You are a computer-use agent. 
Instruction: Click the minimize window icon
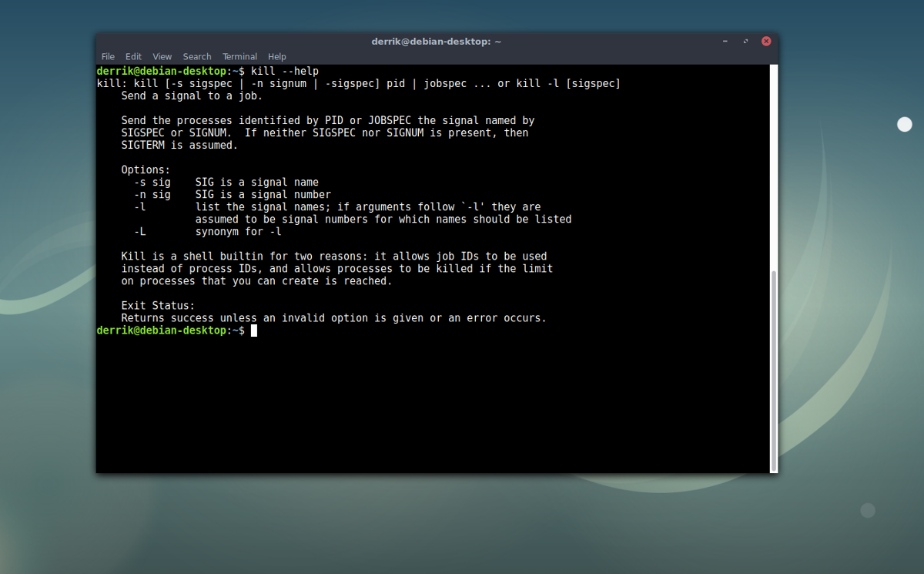[x=724, y=41]
